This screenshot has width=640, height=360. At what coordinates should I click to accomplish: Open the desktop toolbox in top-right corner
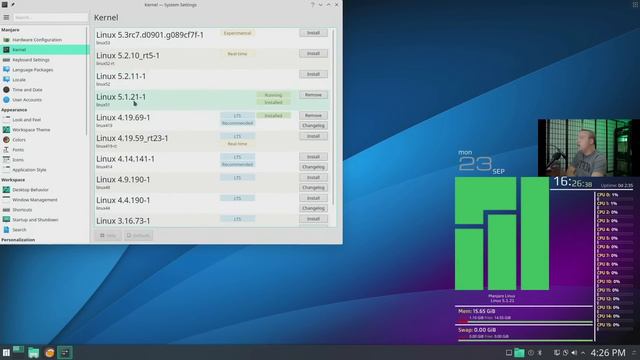coord(634,4)
